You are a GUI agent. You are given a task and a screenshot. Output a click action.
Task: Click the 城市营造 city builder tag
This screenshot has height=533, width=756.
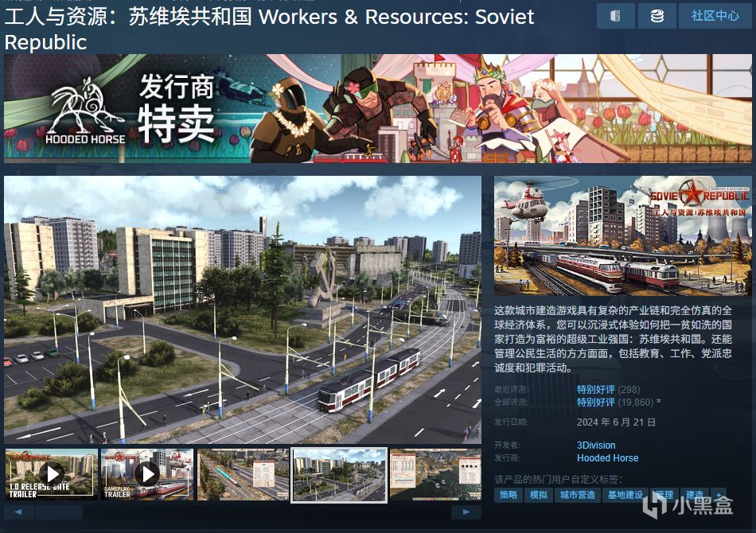coord(577,495)
